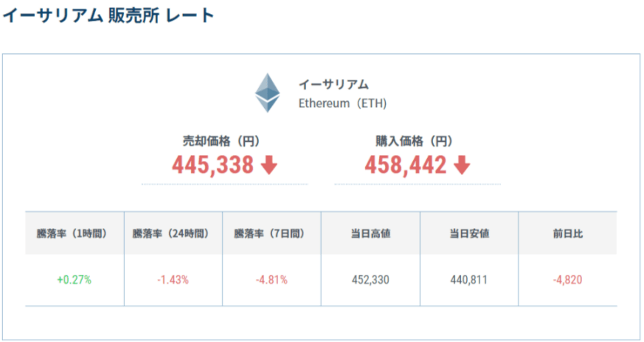Image resolution: width=644 pixels, height=342 pixels.
Task: Click the green +0.27% hourly change value
Action: [74, 280]
